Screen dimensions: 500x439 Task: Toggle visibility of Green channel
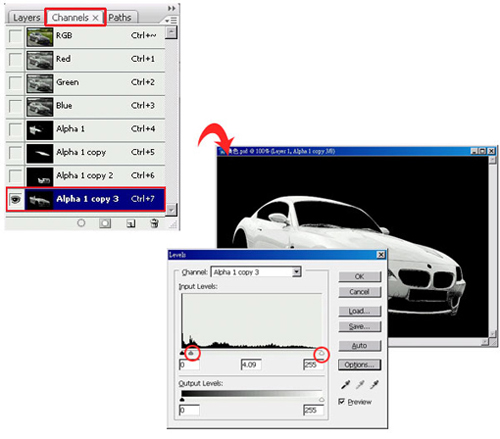coord(15,83)
